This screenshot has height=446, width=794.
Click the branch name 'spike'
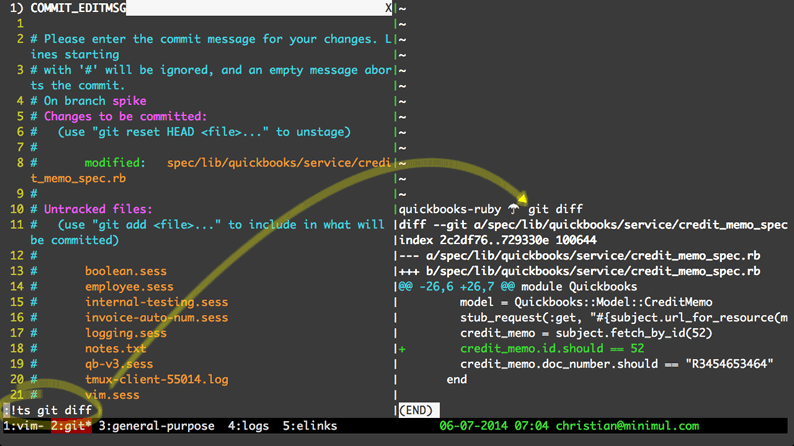pyautogui.click(x=129, y=101)
